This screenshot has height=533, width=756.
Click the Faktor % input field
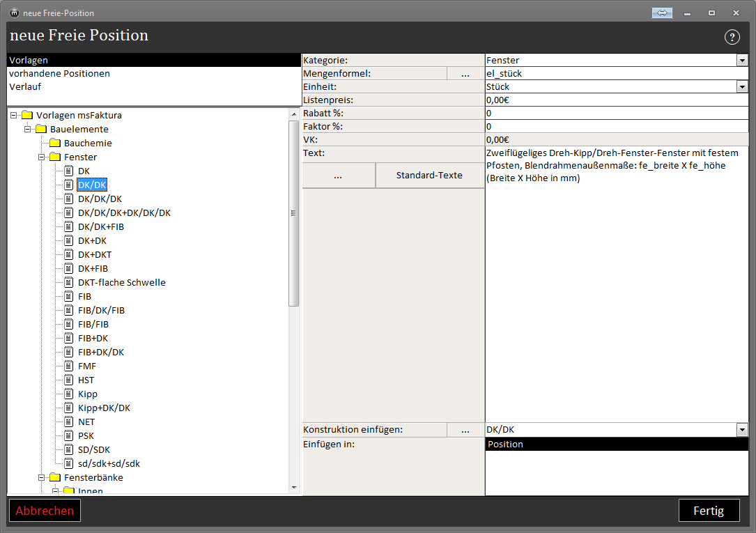(617, 127)
